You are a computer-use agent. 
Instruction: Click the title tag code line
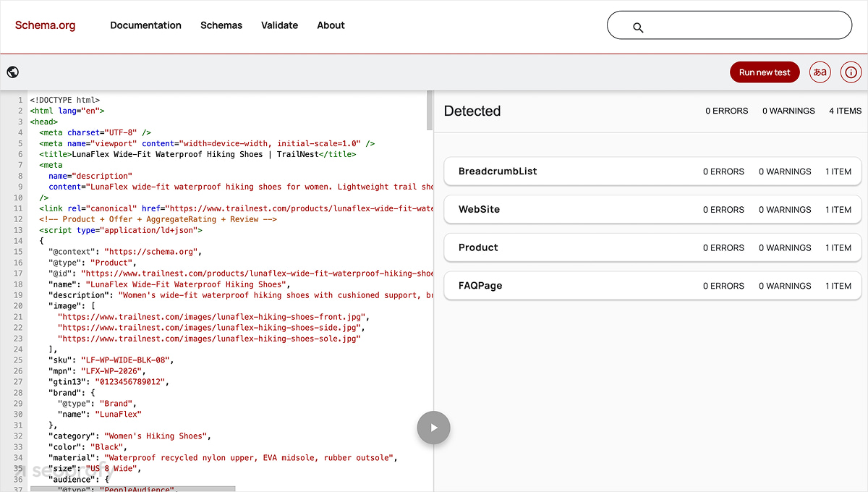click(198, 154)
